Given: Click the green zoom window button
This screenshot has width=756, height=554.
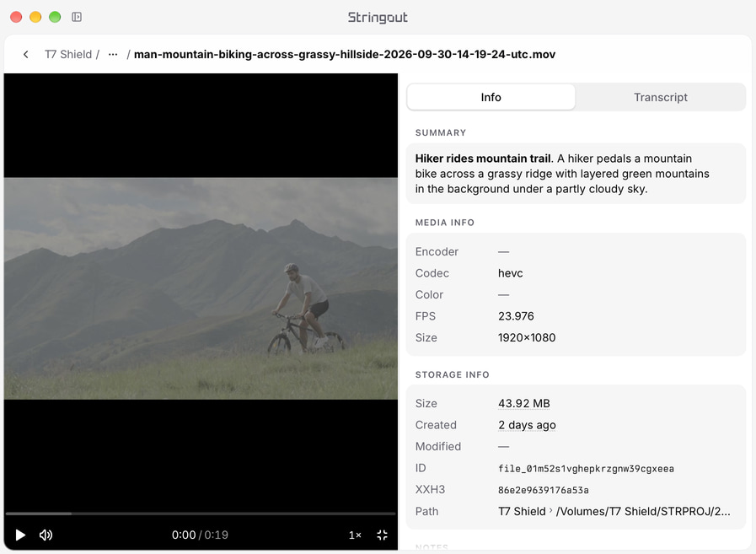Looking at the screenshot, I should coord(55,17).
